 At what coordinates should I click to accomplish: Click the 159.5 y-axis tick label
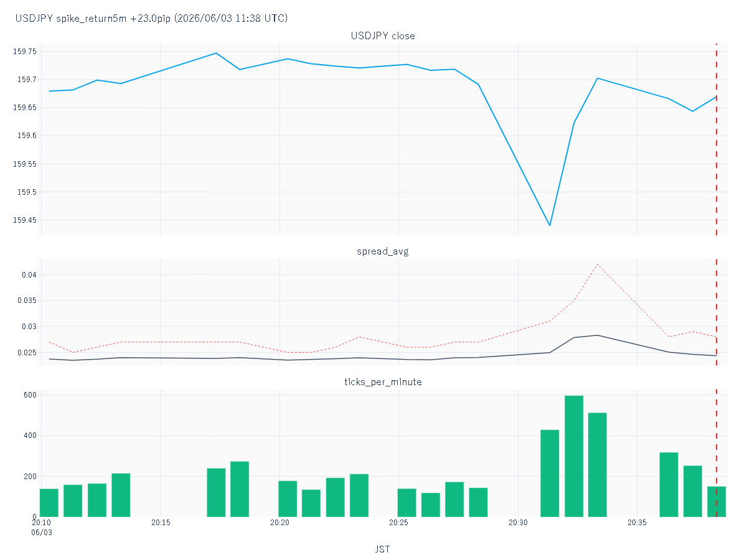(x=27, y=192)
